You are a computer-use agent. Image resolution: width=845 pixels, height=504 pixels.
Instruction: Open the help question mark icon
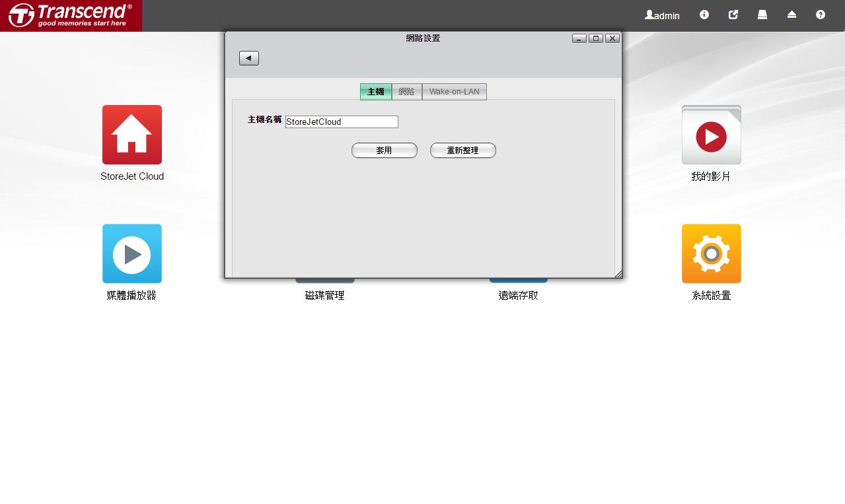(x=821, y=15)
